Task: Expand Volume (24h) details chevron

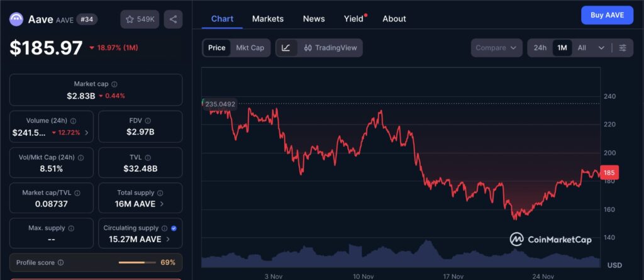Action: point(87,133)
